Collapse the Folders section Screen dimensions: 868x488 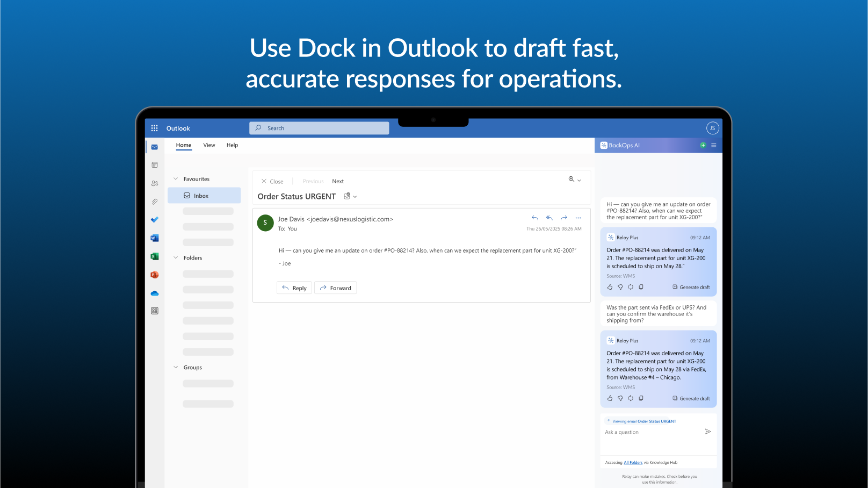(176, 257)
